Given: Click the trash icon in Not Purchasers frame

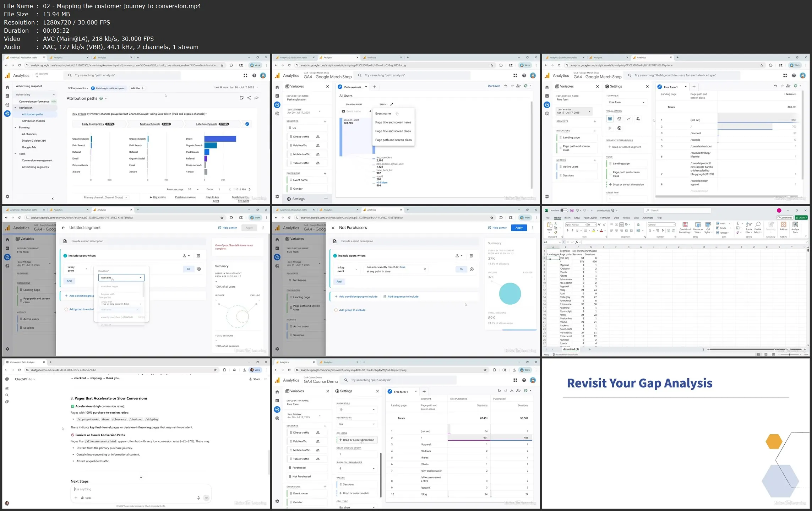Looking at the screenshot, I should click(x=471, y=256).
